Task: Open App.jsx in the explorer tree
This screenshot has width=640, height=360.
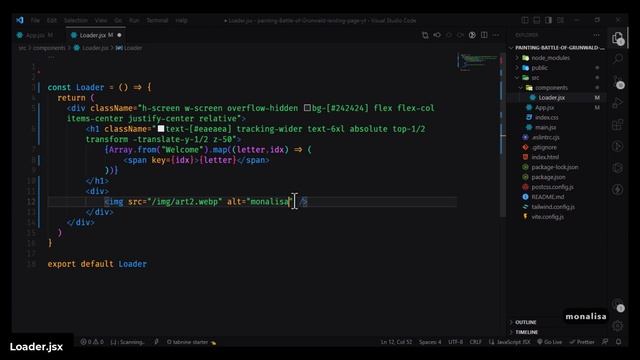Action: point(544,107)
